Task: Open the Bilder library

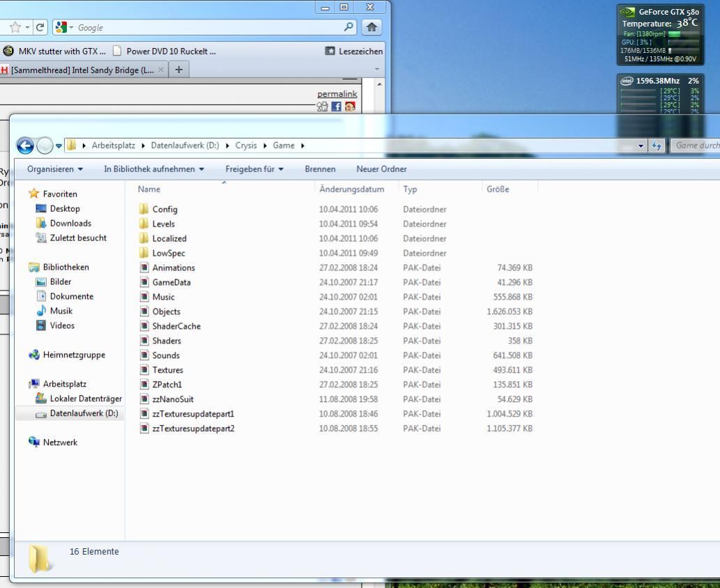Action: [x=61, y=282]
